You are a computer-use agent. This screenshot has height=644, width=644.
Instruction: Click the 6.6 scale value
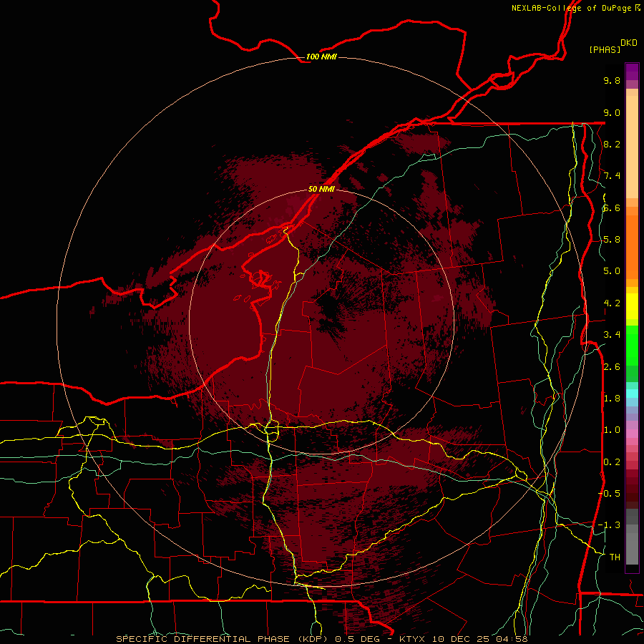[x=612, y=208]
